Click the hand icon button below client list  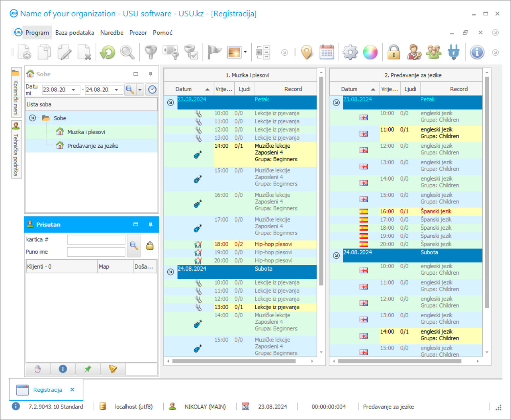[38, 369]
